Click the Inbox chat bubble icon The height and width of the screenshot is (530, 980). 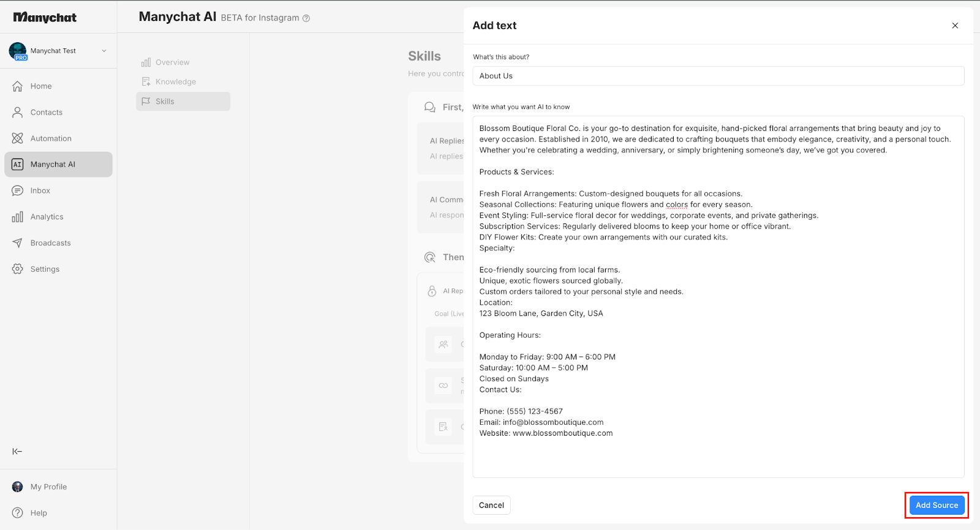[18, 191]
